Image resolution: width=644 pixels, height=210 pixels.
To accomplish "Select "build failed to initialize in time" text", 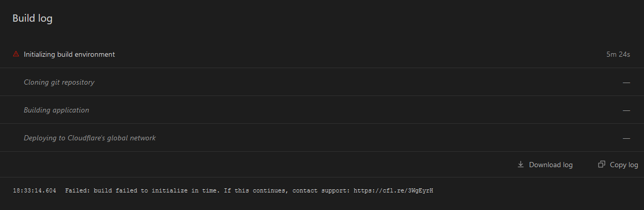I will click(158, 190).
